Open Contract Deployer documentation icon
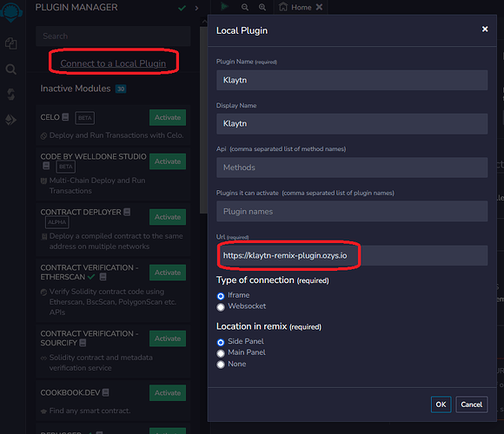The height and width of the screenshot is (434, 504). click(127, 212)
